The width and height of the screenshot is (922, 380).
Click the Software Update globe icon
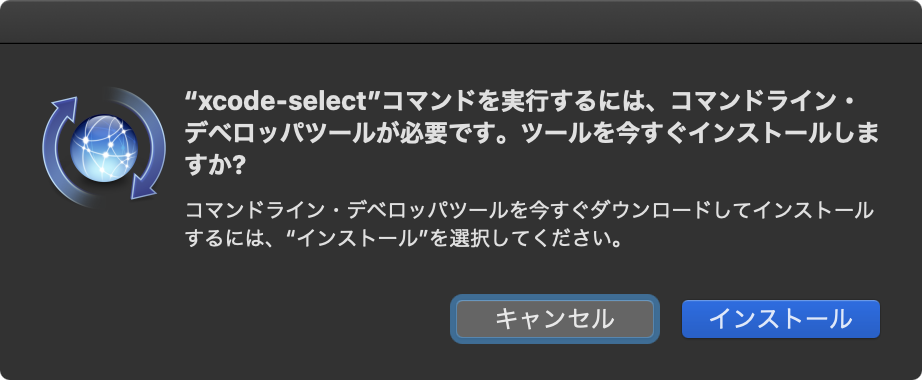pyautogui.click(x=104, y=148)
